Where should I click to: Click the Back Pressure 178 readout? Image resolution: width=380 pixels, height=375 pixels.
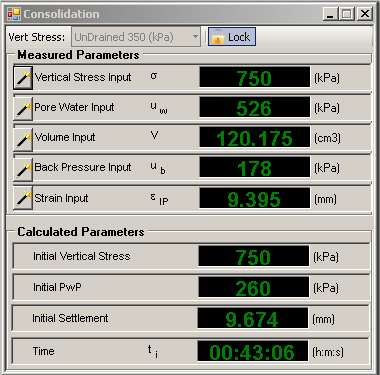(255, 167)
